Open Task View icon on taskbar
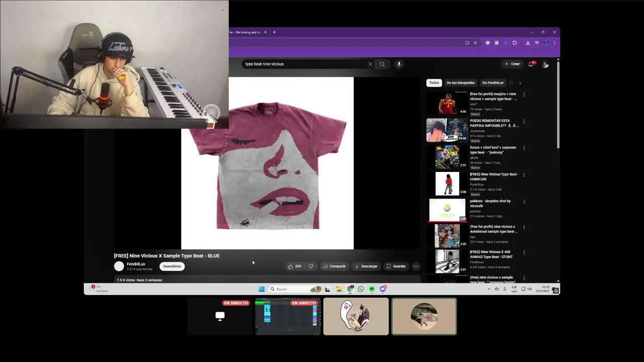 (x=328, y=289)
